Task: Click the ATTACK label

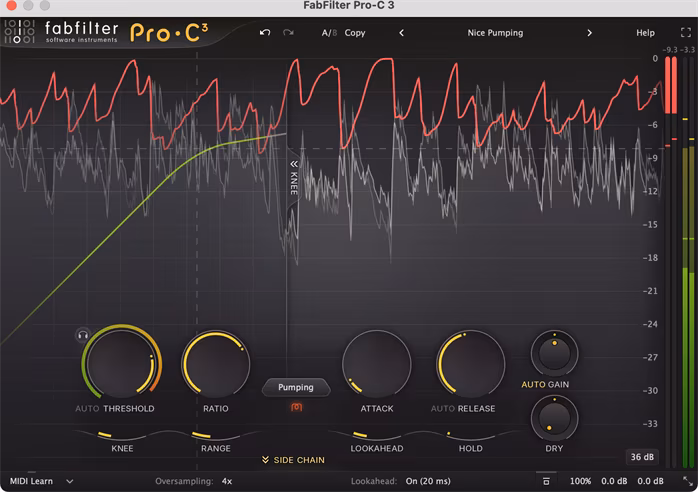Action: pos(377,408)
